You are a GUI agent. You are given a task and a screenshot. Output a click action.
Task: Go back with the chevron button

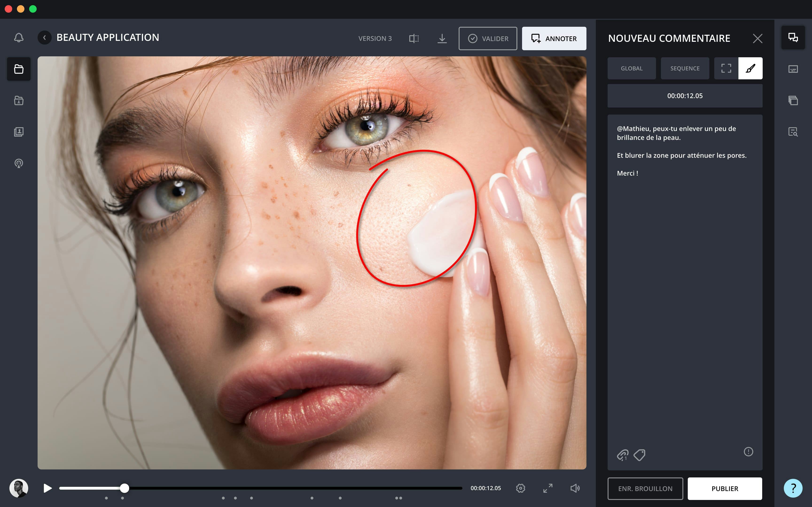[45, 38]
